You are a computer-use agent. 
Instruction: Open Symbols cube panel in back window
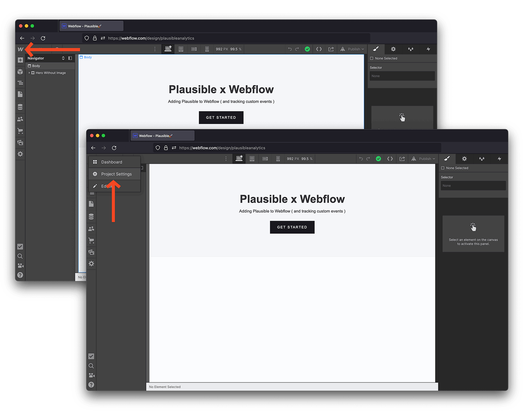point(20,72)
